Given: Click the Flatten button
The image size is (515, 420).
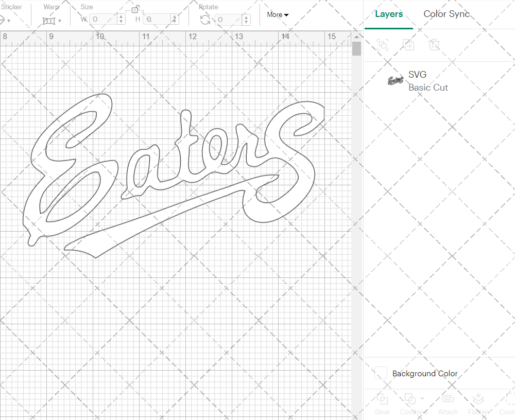Looking at the screenshot, I should [478, 404].
